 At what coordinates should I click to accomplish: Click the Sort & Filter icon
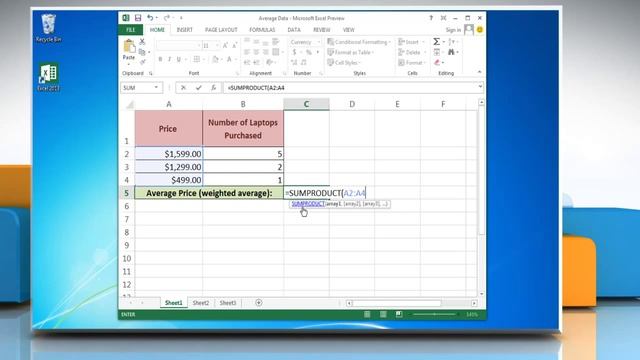451,42
